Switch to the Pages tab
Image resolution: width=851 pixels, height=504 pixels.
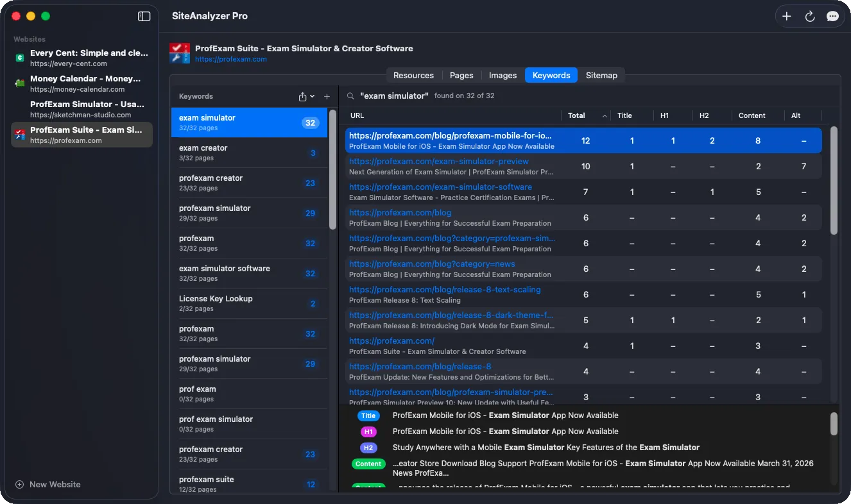click(x=461, y=75)
